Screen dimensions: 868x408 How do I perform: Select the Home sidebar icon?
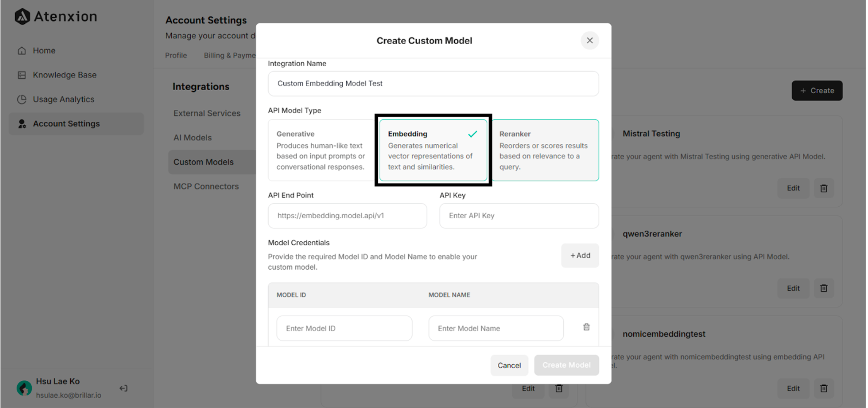pos(22,50)
